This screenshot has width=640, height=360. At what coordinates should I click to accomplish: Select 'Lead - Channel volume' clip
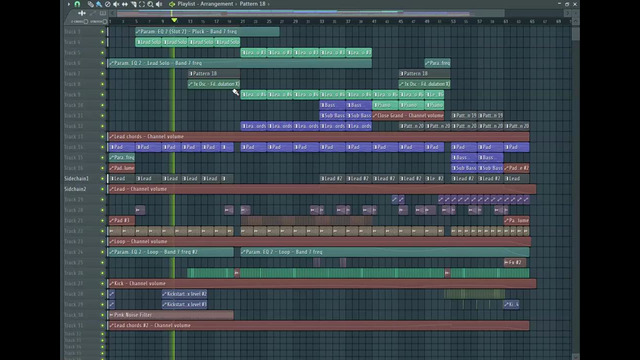point(322,189)
